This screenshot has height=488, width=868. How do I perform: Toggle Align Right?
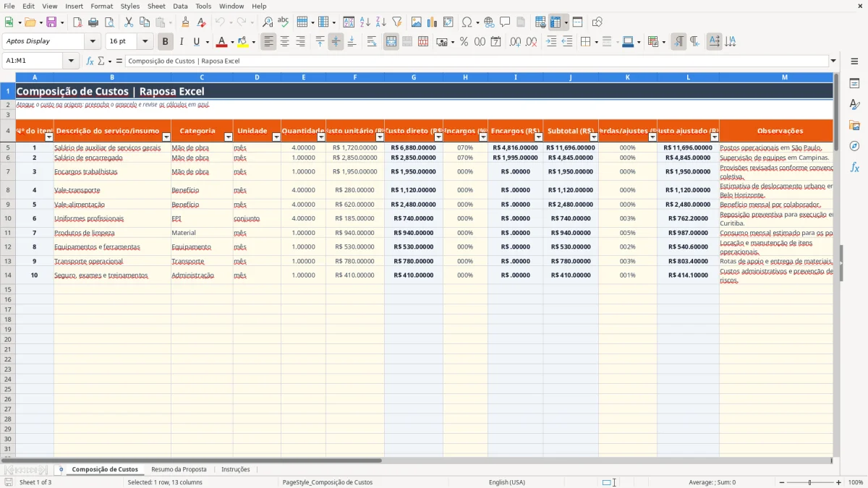[301, 42]
